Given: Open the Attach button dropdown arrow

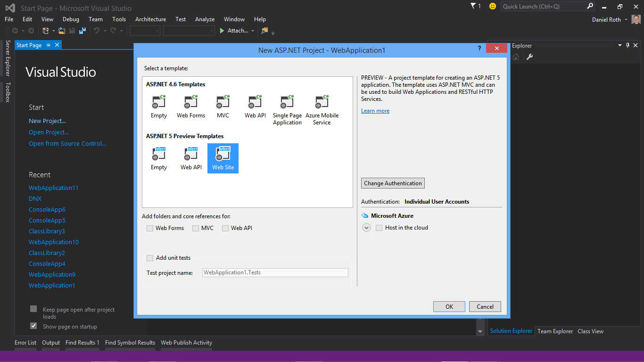Looking at the screenshot, I should [x=253, y=31].
